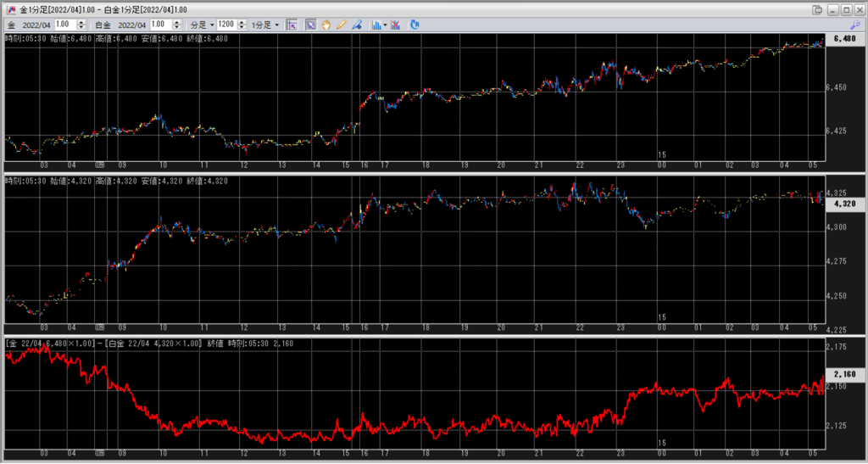Open bar chart indicator dropdown arrow

tap(386, 25)
